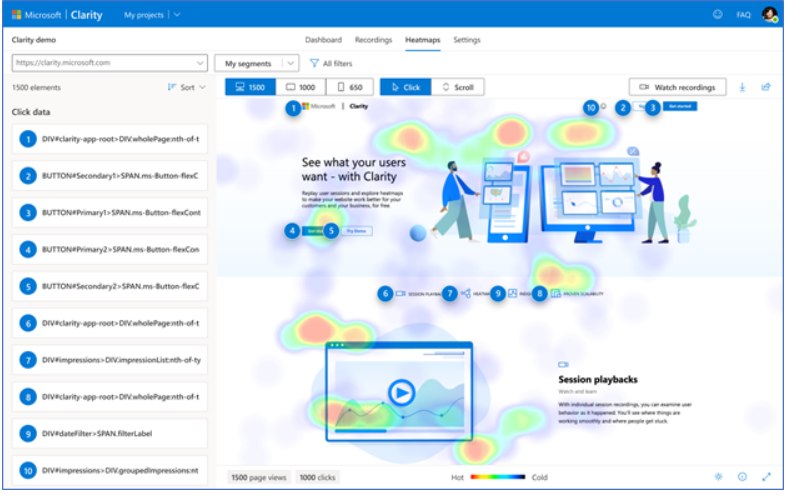800x498 pixels.
Task: Switch to the 1000 tablet view
Action: tap(301, 87)
